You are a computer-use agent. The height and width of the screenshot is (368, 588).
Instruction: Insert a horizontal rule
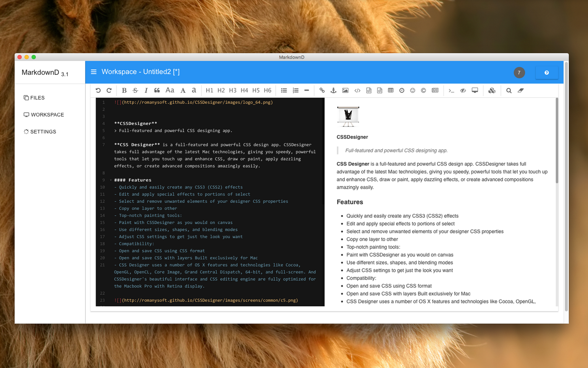pos(307,90)
